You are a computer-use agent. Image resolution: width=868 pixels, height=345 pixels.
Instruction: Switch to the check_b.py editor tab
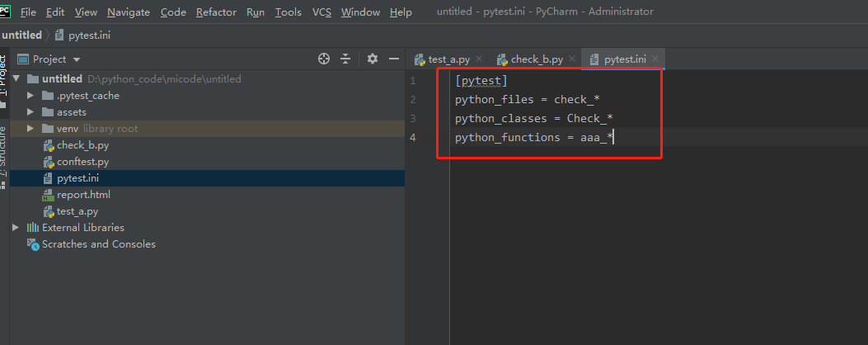pos(537,59)
